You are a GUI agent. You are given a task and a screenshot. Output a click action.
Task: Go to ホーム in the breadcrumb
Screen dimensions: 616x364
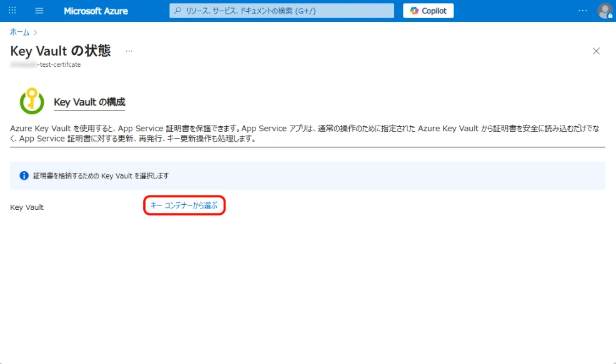click(x=19, y=31)
